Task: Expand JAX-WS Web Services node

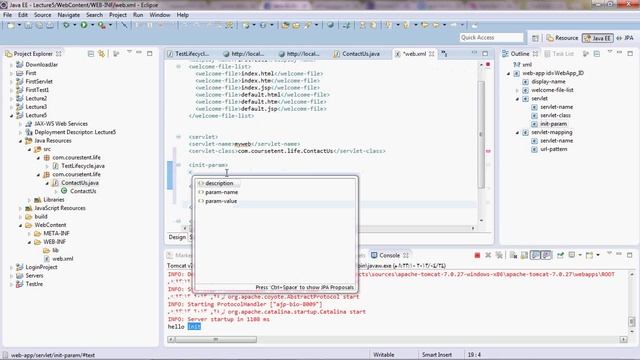Action: 20,124
